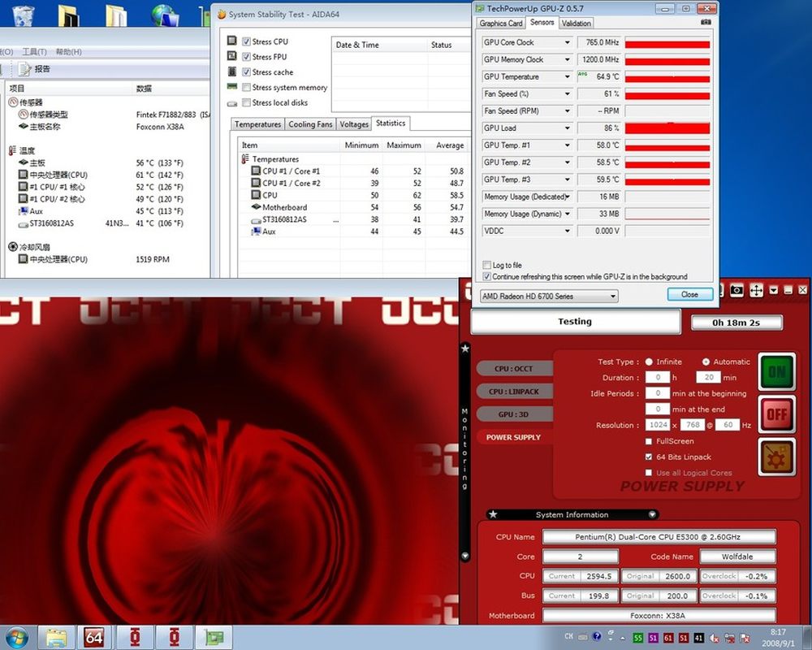Image resolution: width=812 pixels, height=650 pixels.
Task: Click the GPU-Z camera icon below title bar
Action: pos(705,23)
